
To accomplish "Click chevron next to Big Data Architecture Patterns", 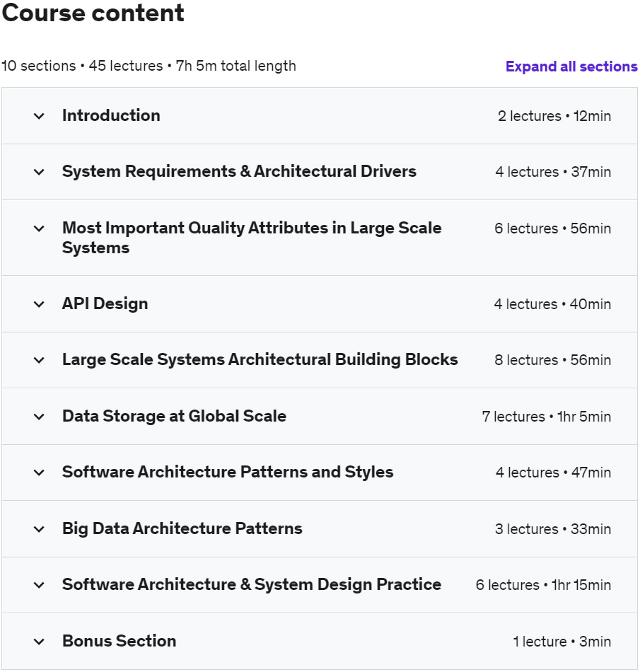I will [x=39, y=529].
